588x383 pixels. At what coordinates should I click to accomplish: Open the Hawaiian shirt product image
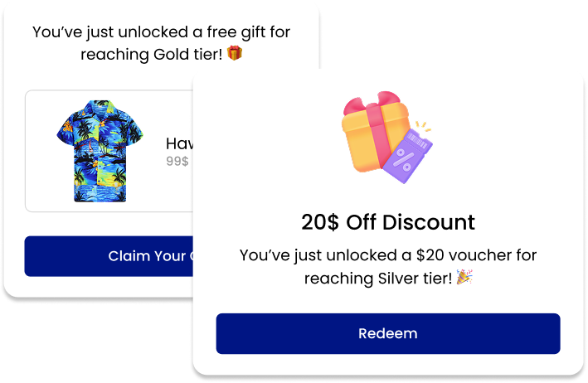[100, 151]
